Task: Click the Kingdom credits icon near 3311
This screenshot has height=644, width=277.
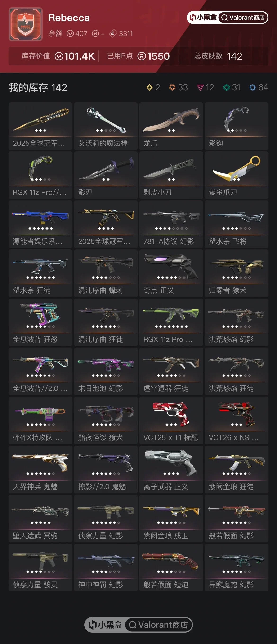Action: [x=113, y=33]
